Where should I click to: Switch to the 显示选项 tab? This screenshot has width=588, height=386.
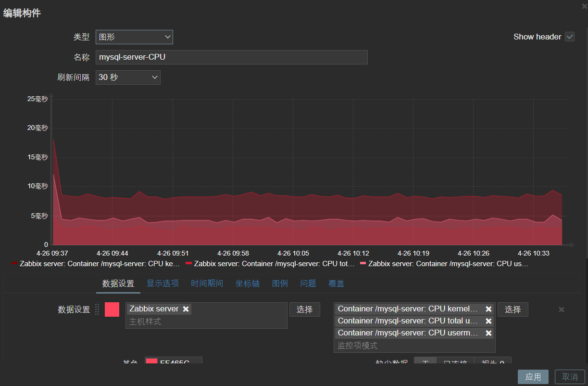point(163,283)
